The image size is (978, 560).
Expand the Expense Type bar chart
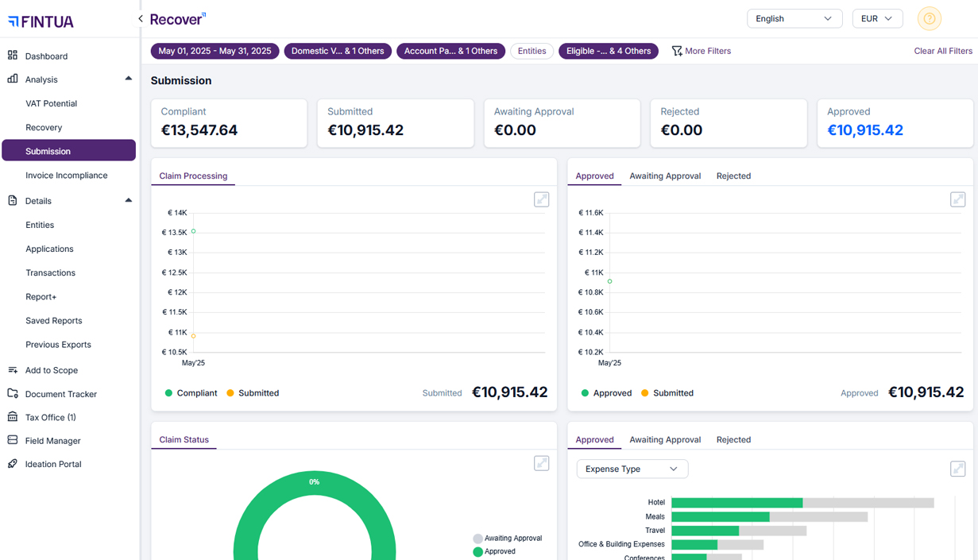point(957,469)
